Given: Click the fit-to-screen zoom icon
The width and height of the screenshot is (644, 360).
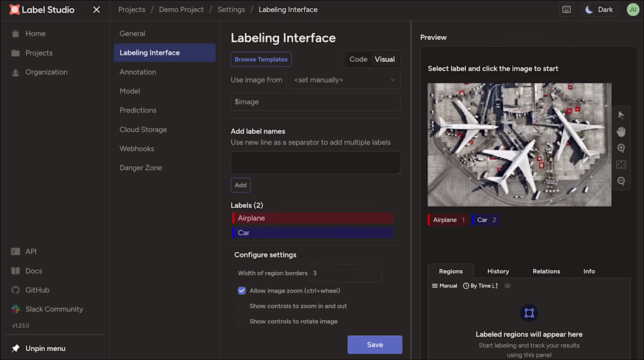Looking at the screenshot, I should (x=621, y=164).
